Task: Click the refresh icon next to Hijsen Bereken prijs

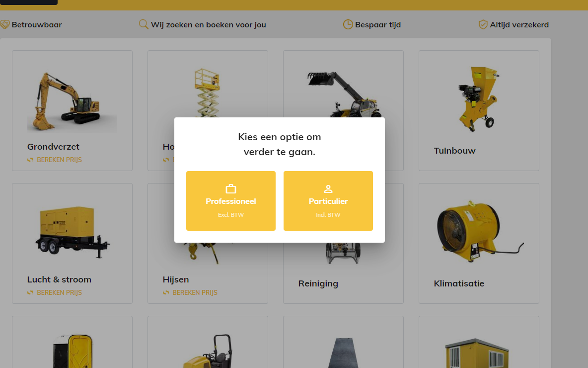Action: [166, 292]
